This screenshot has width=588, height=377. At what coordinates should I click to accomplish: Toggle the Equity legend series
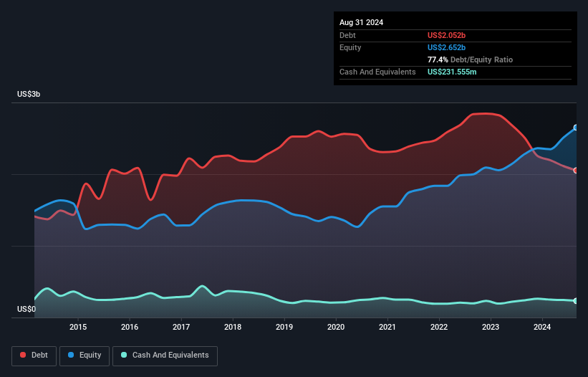pyautogui.click(x=85, y=355)
